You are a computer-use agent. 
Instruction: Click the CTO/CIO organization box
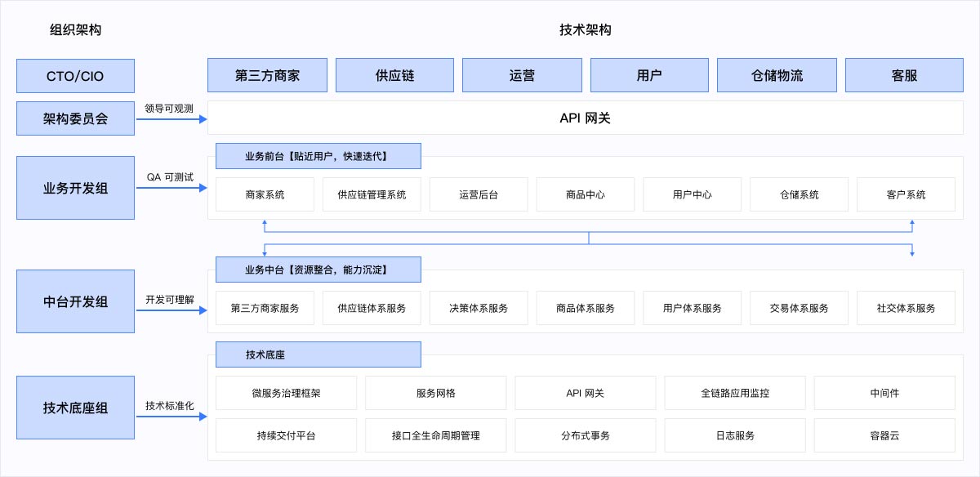click(75, 76)
